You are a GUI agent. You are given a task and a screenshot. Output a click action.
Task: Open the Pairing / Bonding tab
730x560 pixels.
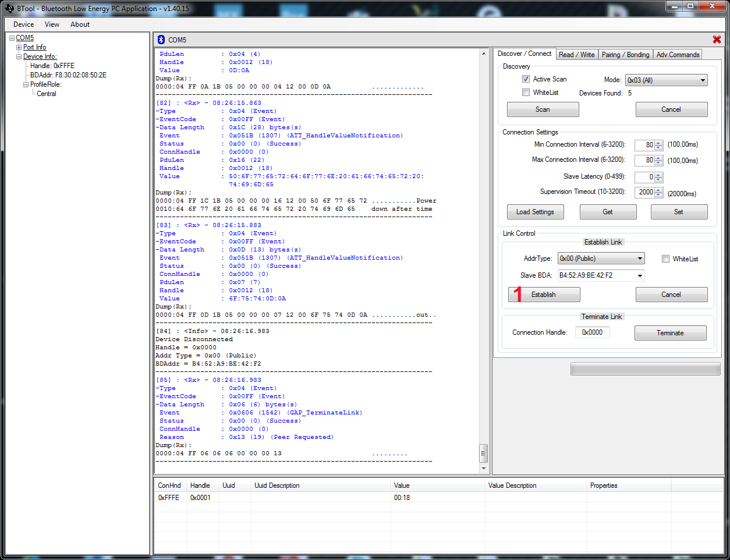625,55
